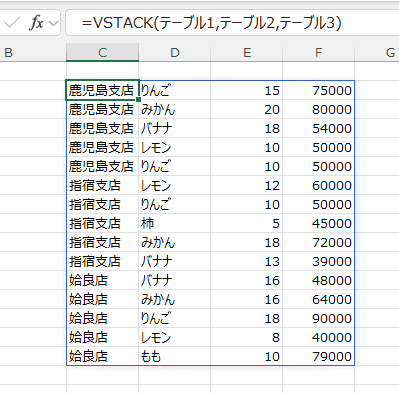Select first 鹿児島支店 cell in column C
Image resolution: width=399 pixels, height=393 pixels.
(103, 90)
